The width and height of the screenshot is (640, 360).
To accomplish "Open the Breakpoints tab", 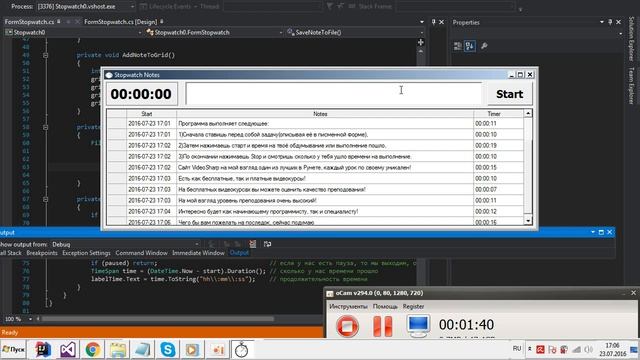I will click(x=42, y=253).
